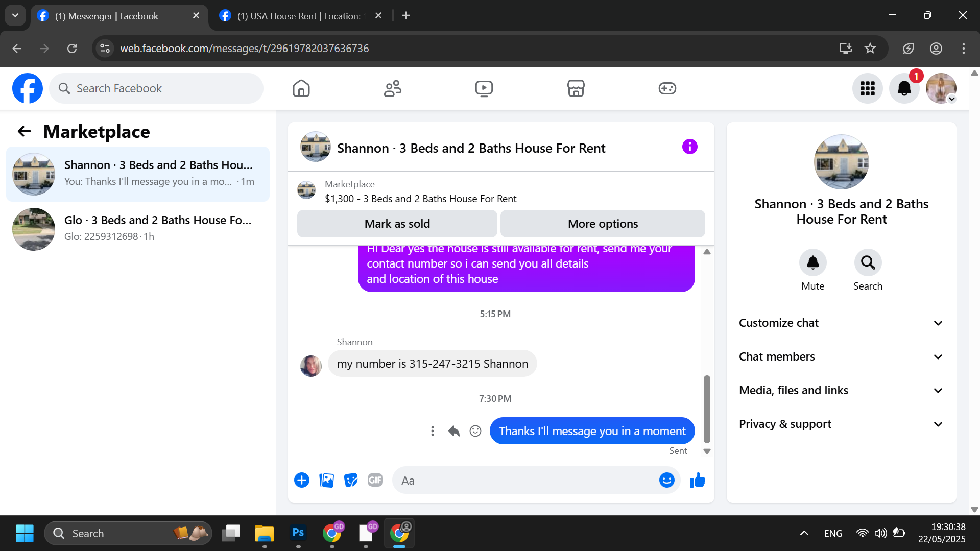Screen dimensions: 980x551
Task: Open Shannon conversation in chat list
Action: point(138,174)
